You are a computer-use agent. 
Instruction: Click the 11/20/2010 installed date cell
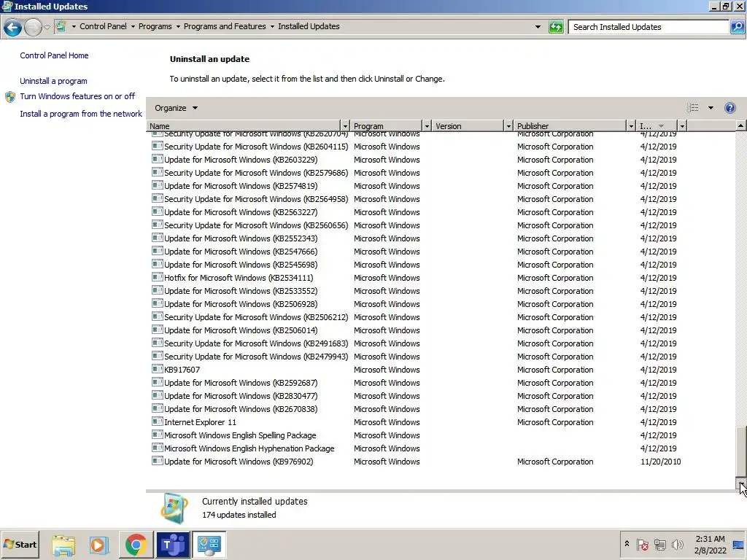point(660,462)
